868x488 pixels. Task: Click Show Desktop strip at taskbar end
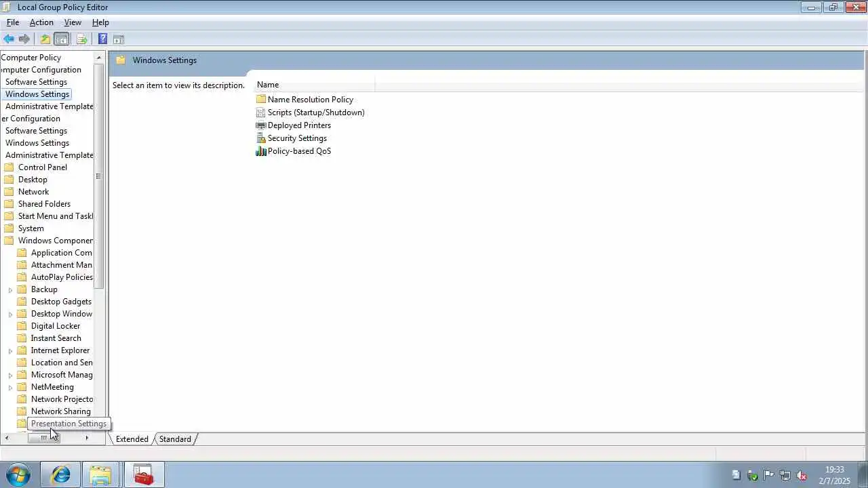[x=863, y=474]
